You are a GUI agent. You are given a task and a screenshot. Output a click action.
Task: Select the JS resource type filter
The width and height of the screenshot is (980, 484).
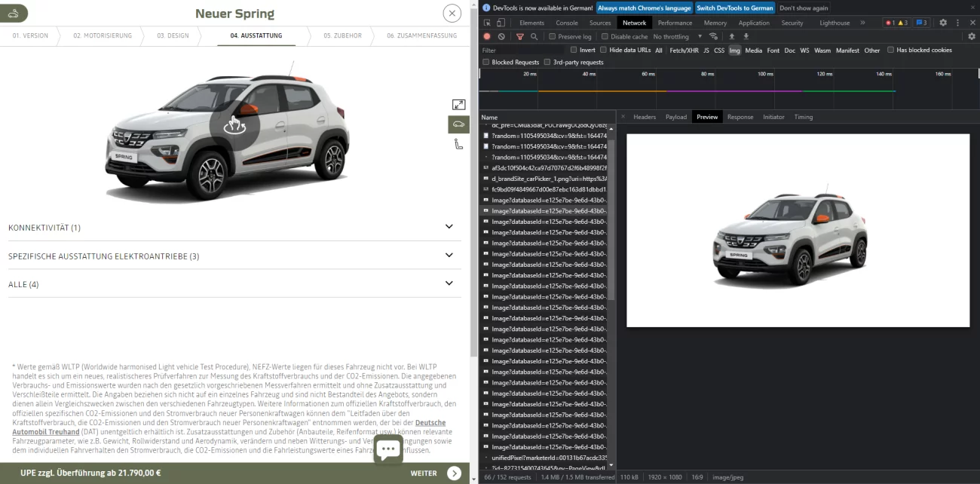[x=706, y=51]
